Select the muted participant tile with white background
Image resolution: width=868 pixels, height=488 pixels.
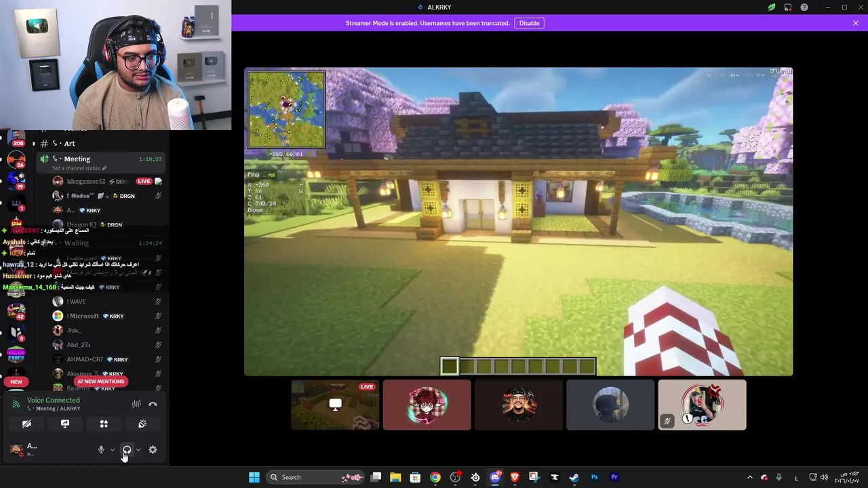click(702, 405)
